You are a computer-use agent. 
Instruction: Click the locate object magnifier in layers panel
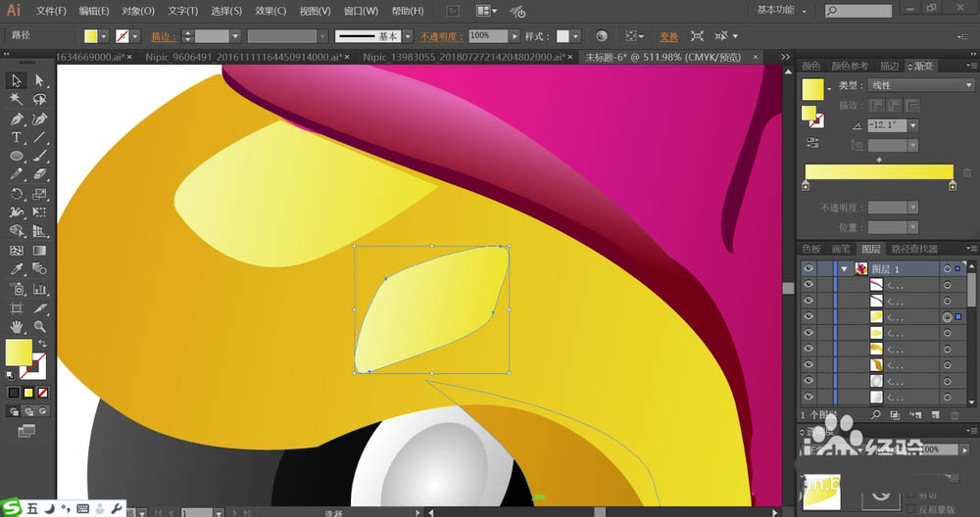pos(876,414)
